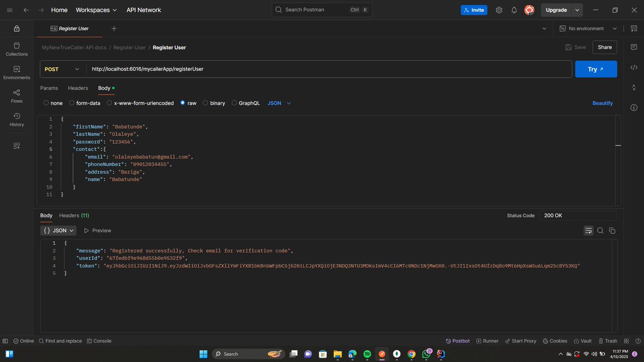
Task: Click the Search Postman box
Action: pyautogui.click(x=322, y=10)
